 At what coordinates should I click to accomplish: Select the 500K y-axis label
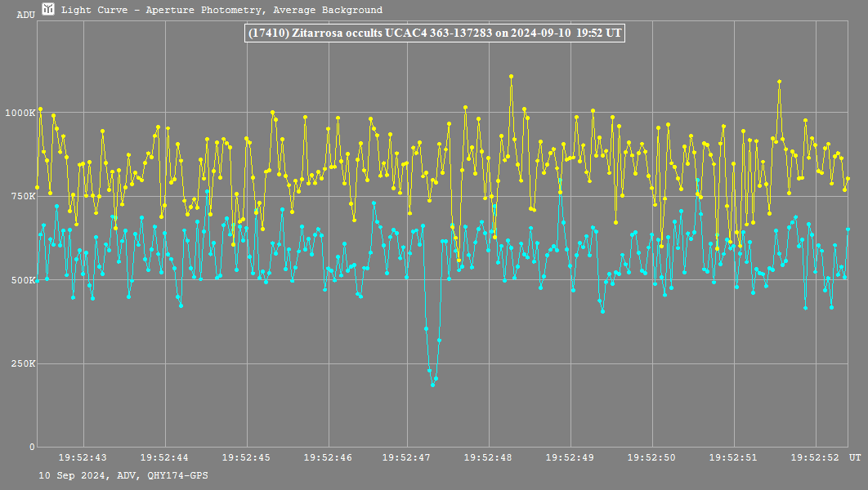[22, 280]
